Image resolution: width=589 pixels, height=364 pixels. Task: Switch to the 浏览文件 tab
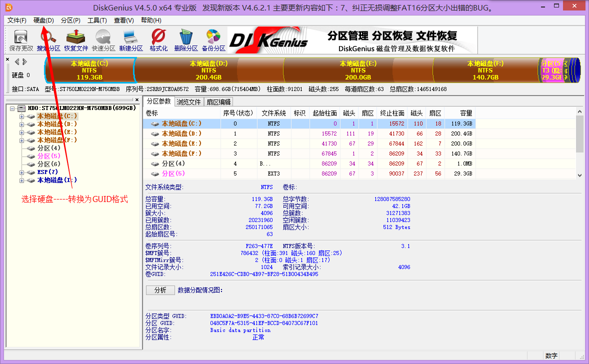point(189,102)
